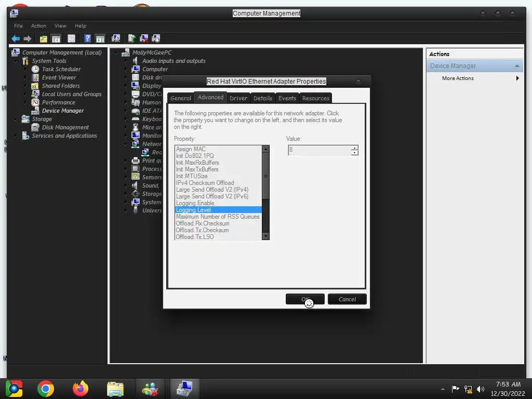
Task: Click the Computer category icon in device list
Action: (136, 69)
